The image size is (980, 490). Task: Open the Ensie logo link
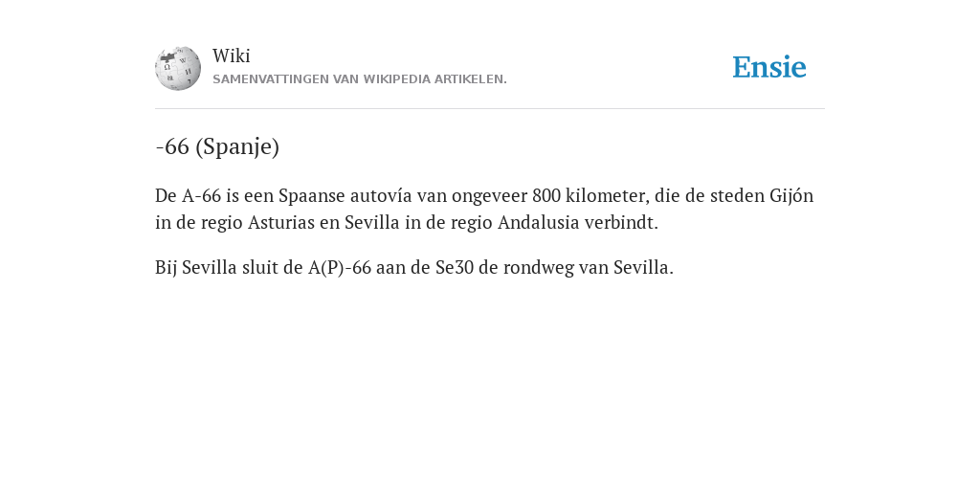click(x=769, y=67)
